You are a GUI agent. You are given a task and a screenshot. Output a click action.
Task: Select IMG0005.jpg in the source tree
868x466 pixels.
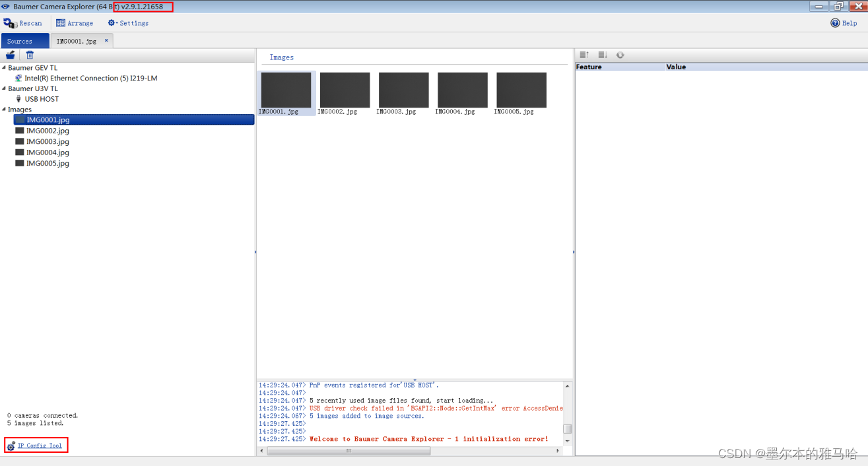coord(48,163)
